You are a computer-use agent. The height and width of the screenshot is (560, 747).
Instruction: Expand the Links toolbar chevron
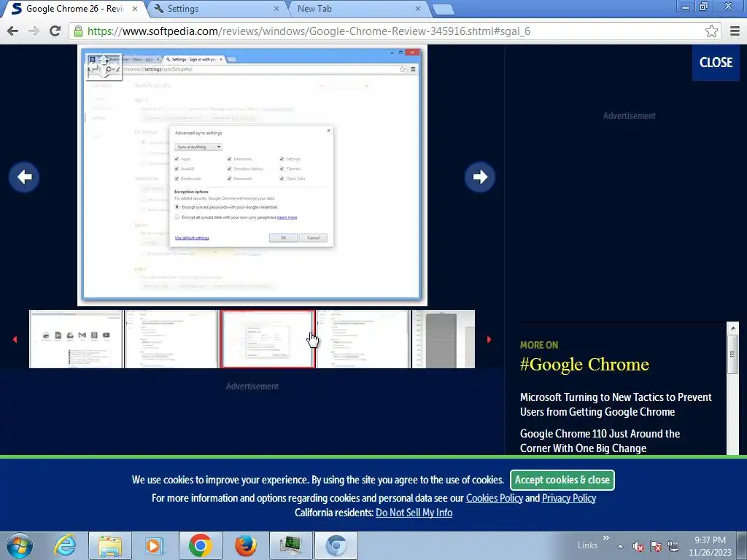click(606, 538)
